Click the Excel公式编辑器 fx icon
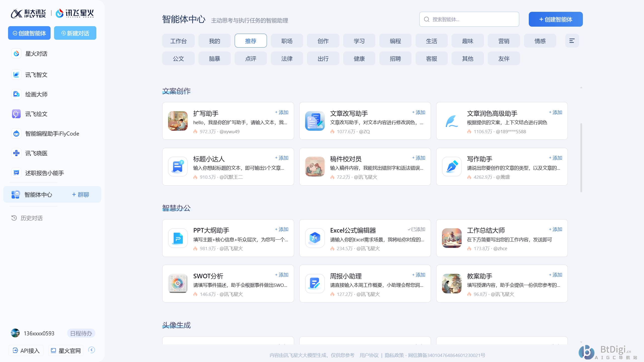This screenshot has width=644, height=362. (x=315, y=238)
